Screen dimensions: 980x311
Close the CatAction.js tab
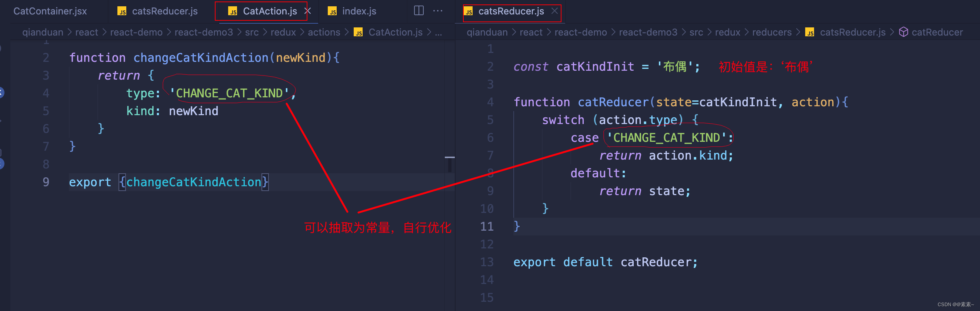(x=307, y=11)
